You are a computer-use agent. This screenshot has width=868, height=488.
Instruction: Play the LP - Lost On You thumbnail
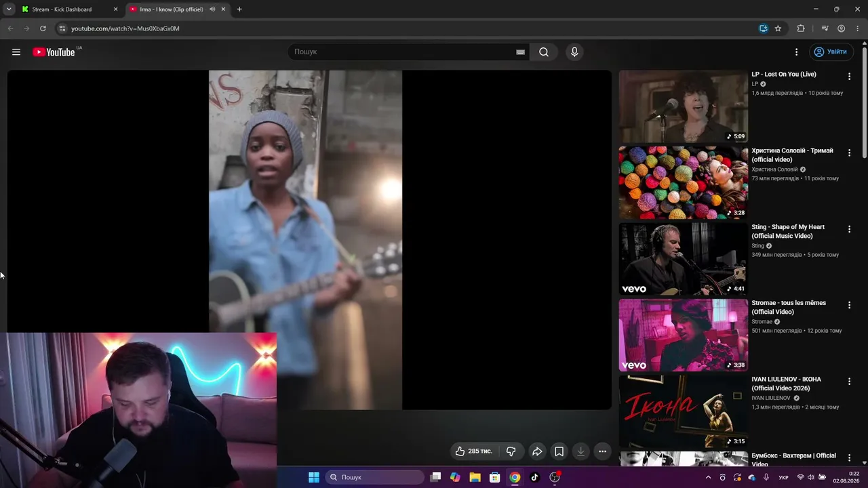tap(683, 106)
